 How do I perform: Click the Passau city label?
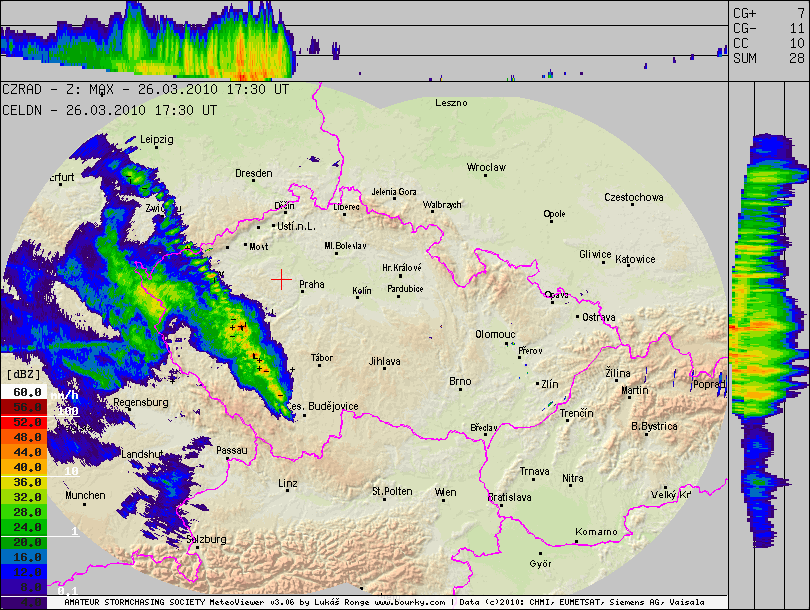[231, 450]
